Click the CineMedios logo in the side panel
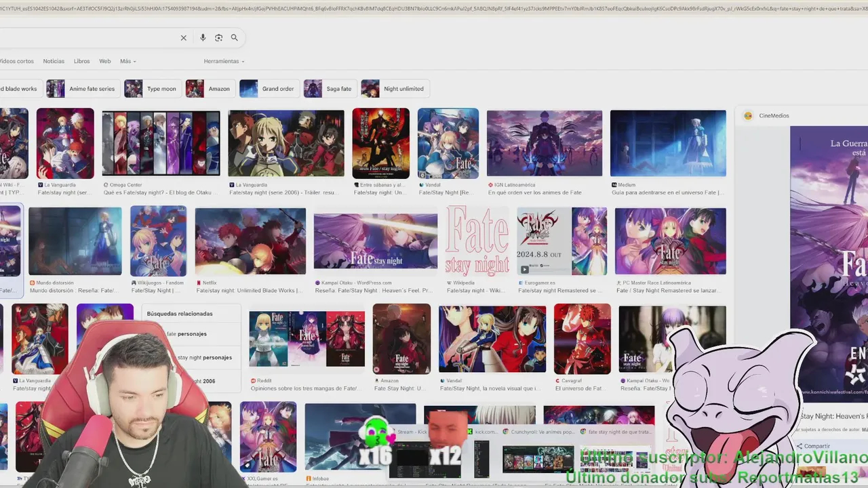 click(x=748, y=116)
